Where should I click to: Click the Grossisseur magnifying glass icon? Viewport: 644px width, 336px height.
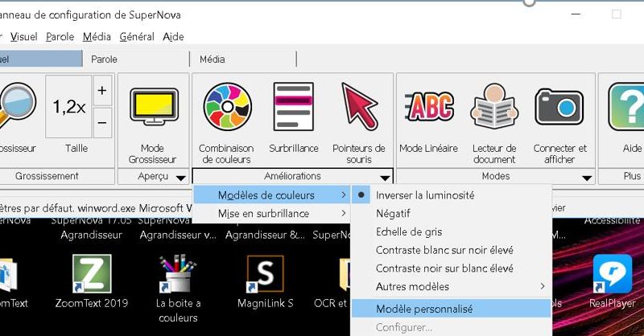[x=16, y=106]
